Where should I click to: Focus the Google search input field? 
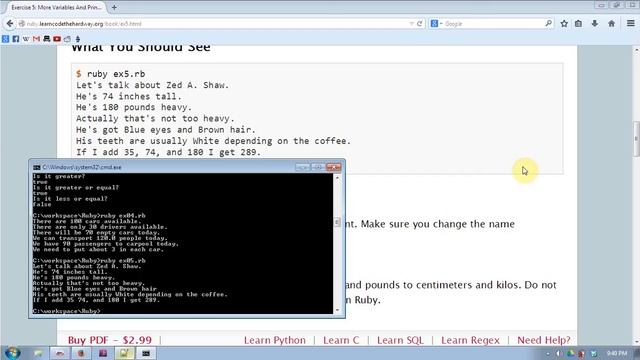(x=494, y=24)
